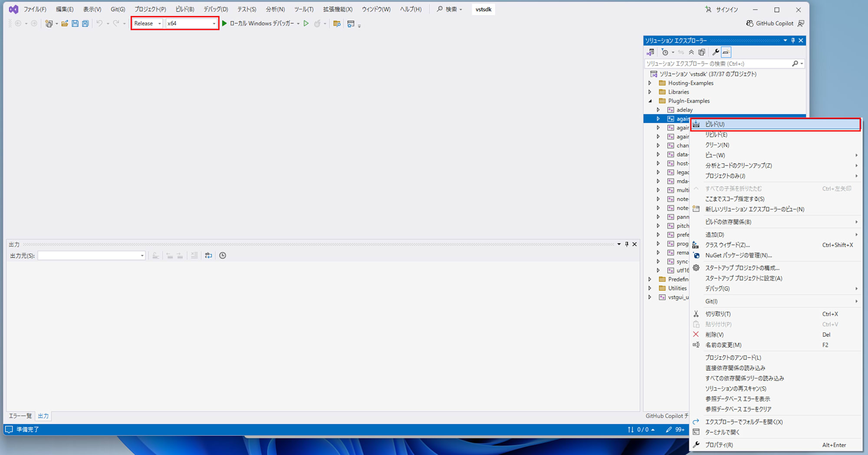Viewport: 868px width, 455px height.
Task: Open the ファイル(F) menu
Action: tap(35, 9)
